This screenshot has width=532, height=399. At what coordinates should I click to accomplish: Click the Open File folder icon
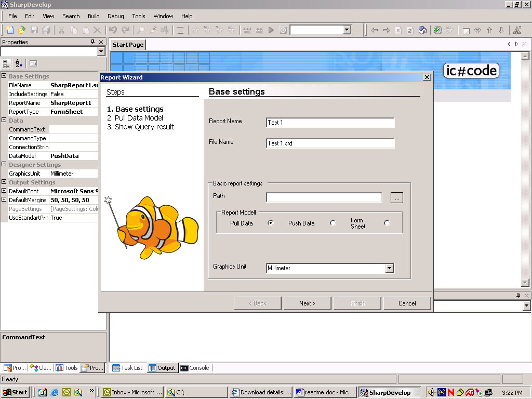[x=22, y=30]
